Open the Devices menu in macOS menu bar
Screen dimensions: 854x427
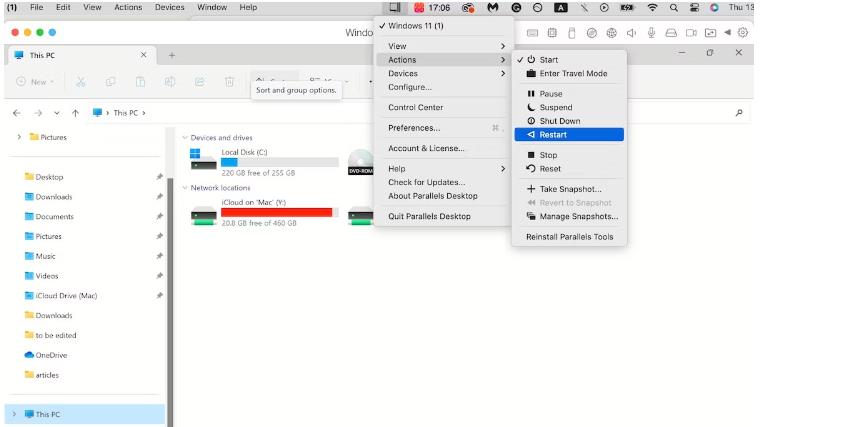click(169, 8)
